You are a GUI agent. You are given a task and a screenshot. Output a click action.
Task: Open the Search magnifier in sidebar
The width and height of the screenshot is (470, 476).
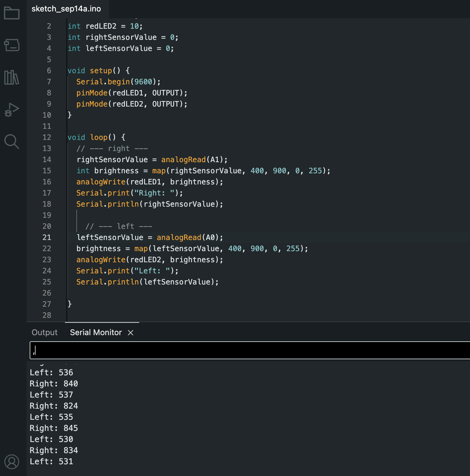12,141
